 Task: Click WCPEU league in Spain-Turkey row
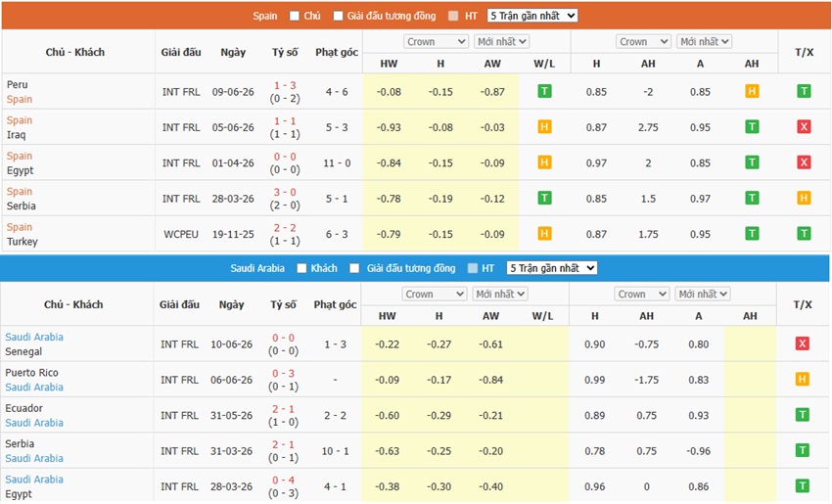[x=181, y=234]
